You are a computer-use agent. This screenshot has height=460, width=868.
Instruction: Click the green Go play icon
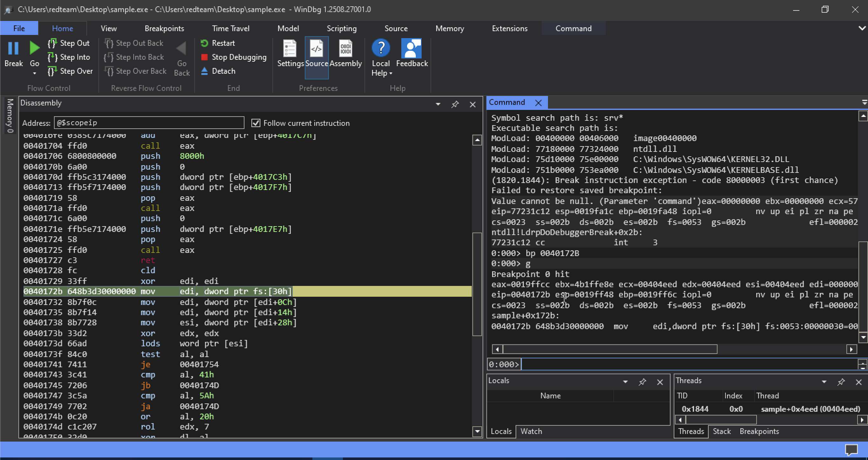[34, 48]
